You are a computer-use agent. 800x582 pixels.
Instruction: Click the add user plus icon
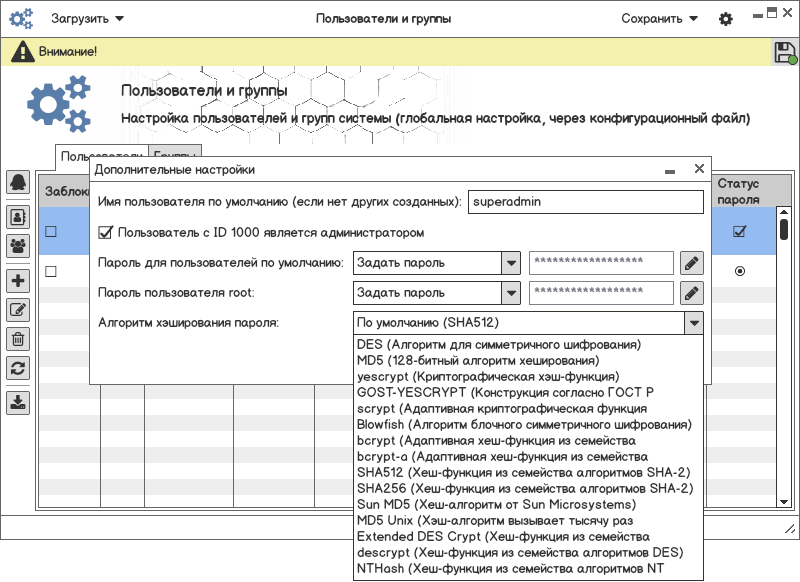point(18,282)
